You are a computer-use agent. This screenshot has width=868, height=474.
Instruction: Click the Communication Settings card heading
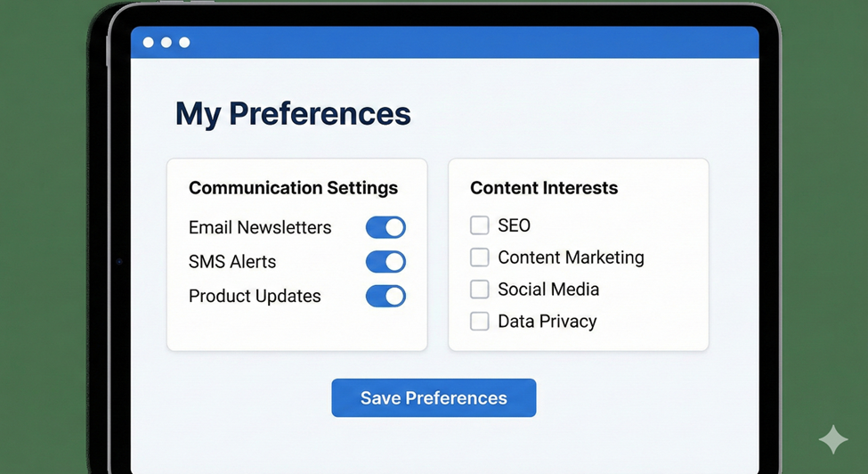(x=293, y=188)
